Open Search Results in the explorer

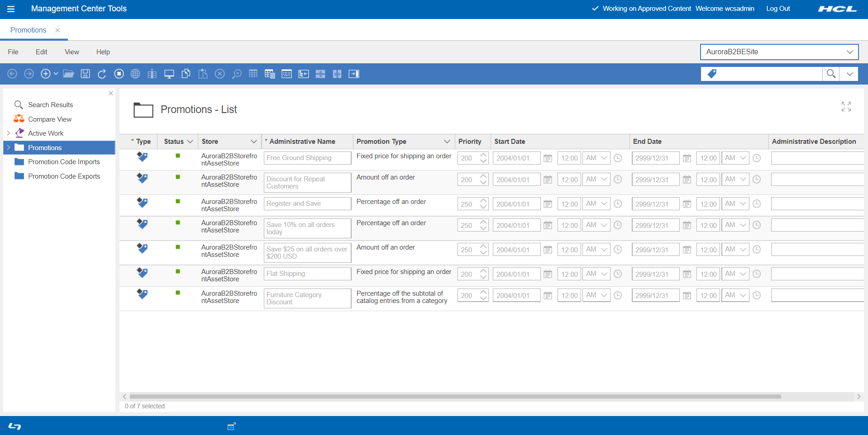pyautogui.click(x=51, y=105)
